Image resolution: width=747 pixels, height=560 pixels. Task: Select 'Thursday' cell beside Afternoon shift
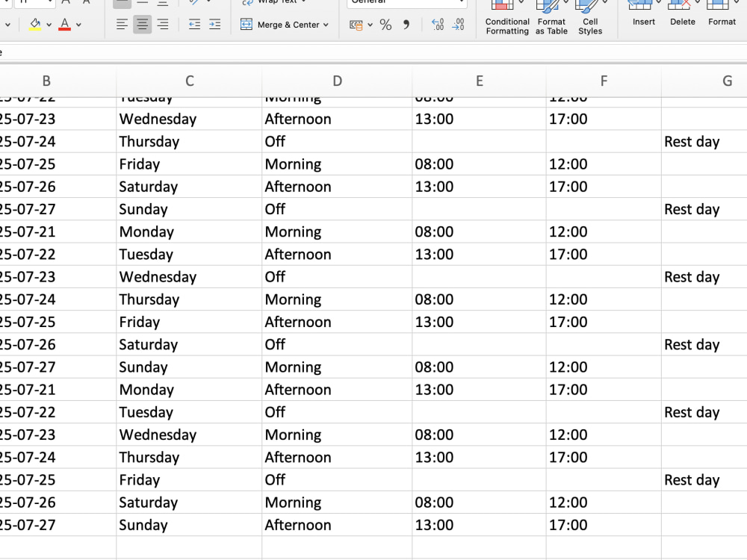pos(189,457)
